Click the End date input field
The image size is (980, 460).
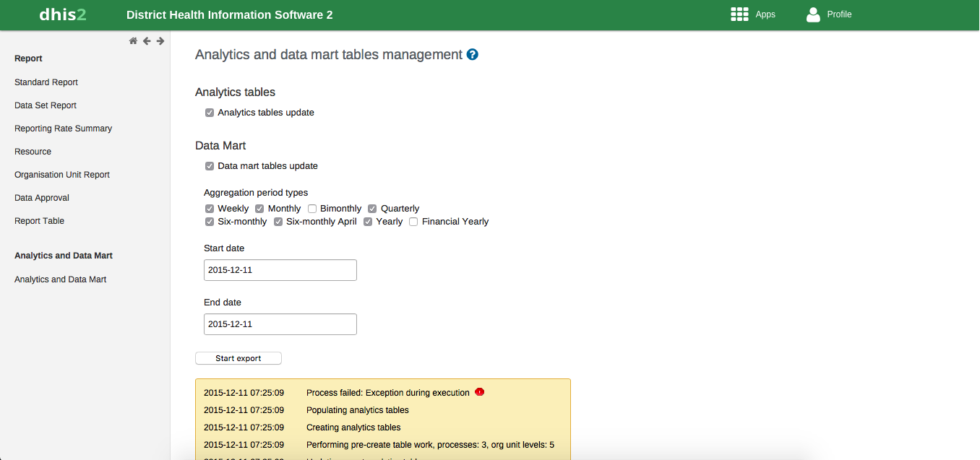(280, 324)
